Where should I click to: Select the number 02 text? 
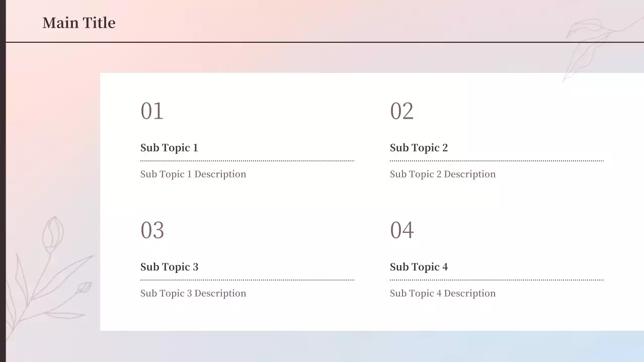[x=401, y=111]
